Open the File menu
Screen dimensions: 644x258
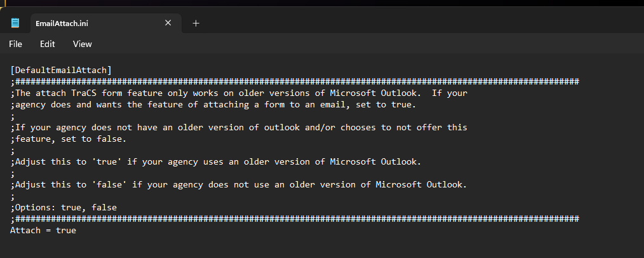click(16, 44)
